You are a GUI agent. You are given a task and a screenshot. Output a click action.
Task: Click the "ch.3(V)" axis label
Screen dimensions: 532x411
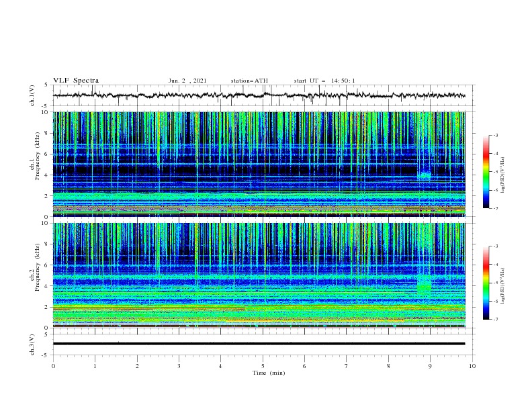[32, 345]
